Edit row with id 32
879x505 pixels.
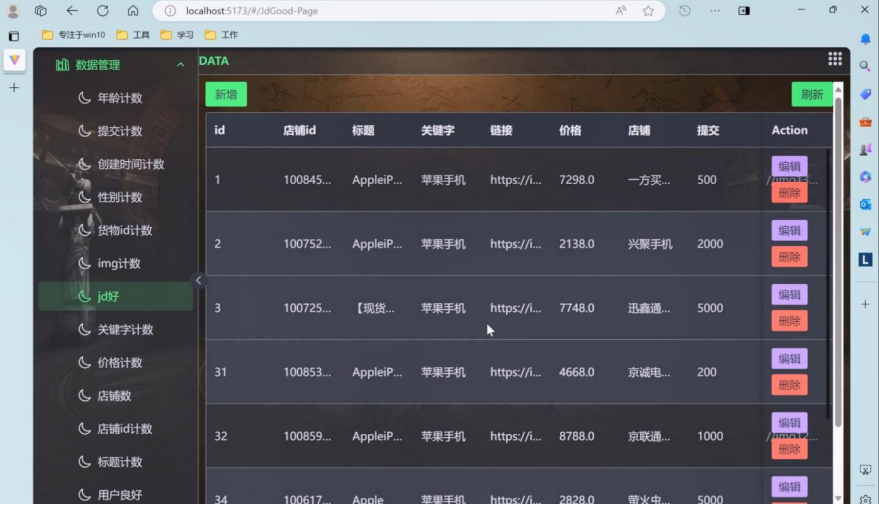tap(789, 423)
